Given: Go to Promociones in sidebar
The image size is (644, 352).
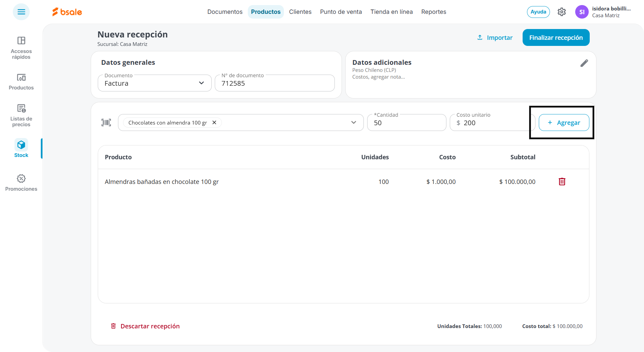Looking at the screenshot, I should pyautogui.click(x=21, y=183).
